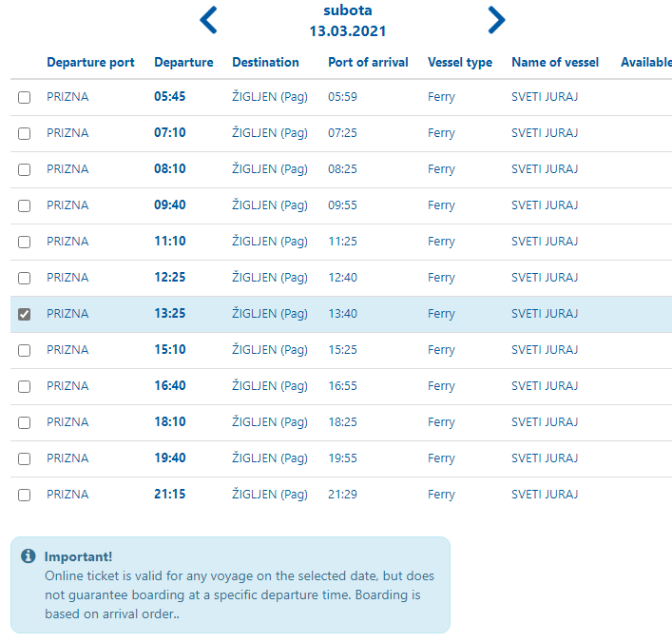Go to next day with right chevron
Viewport: 672px width, 643px height.
tap(495, 19)
